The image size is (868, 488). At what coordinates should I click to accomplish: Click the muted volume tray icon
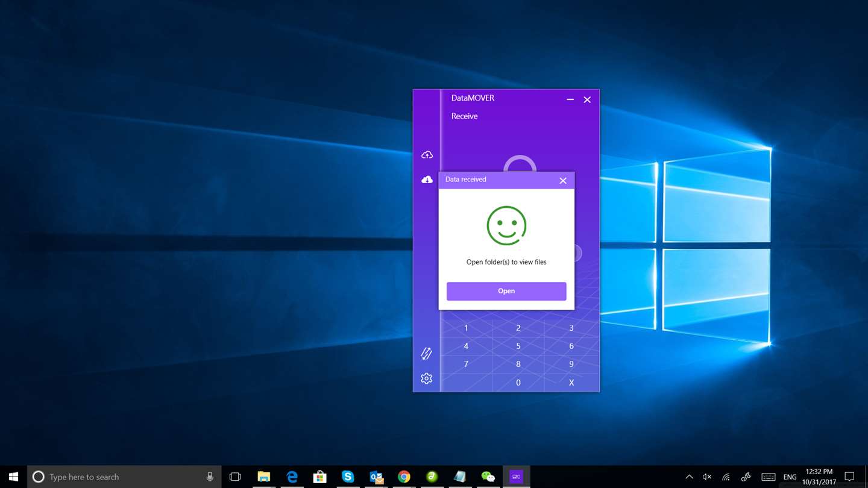click(x=707, y=477)
